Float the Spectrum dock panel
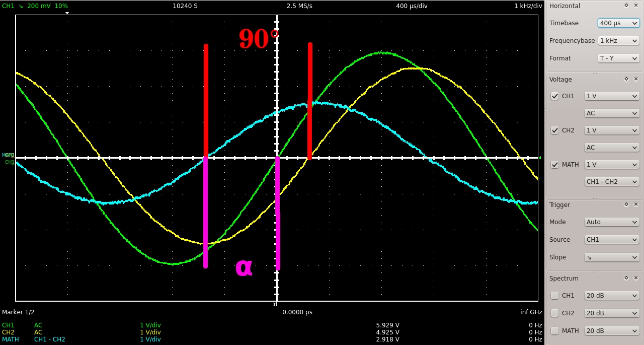The height and width of the screenshot is (345, 644). pos(626,278)
